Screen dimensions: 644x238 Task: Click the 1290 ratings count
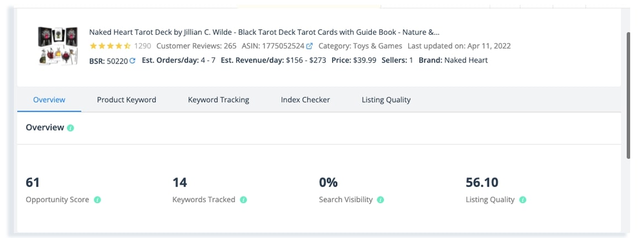[143, 46]
